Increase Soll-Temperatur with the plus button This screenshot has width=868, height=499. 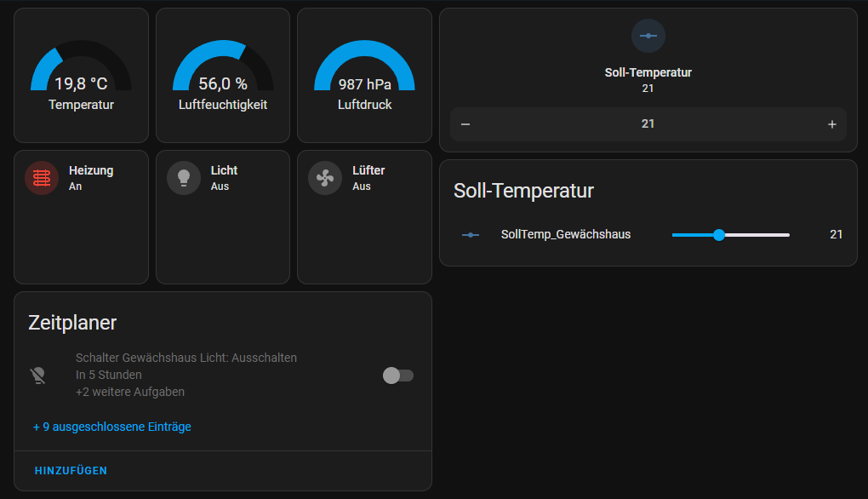click(831, 124)
